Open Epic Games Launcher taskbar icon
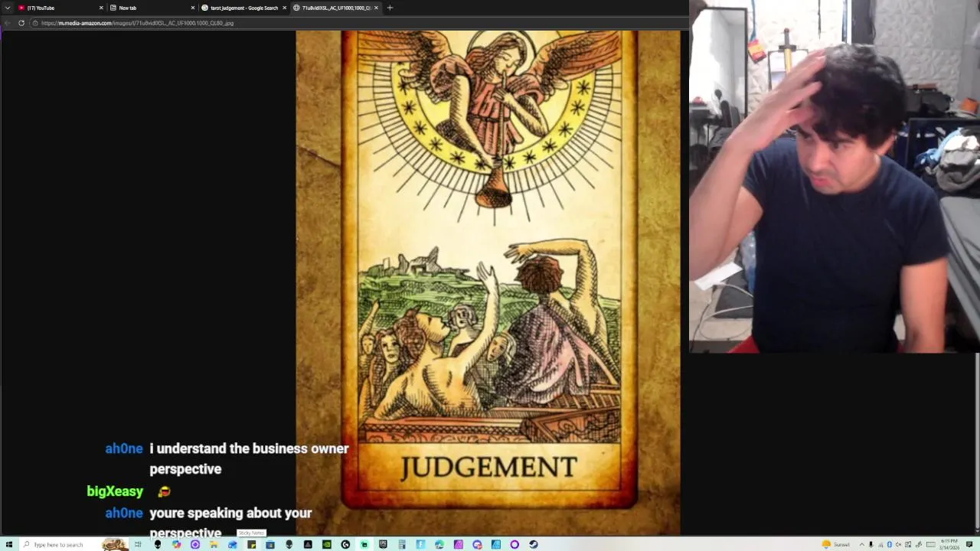Image resolution: width=980 pixels, height=551 pixels. (383, 544)
